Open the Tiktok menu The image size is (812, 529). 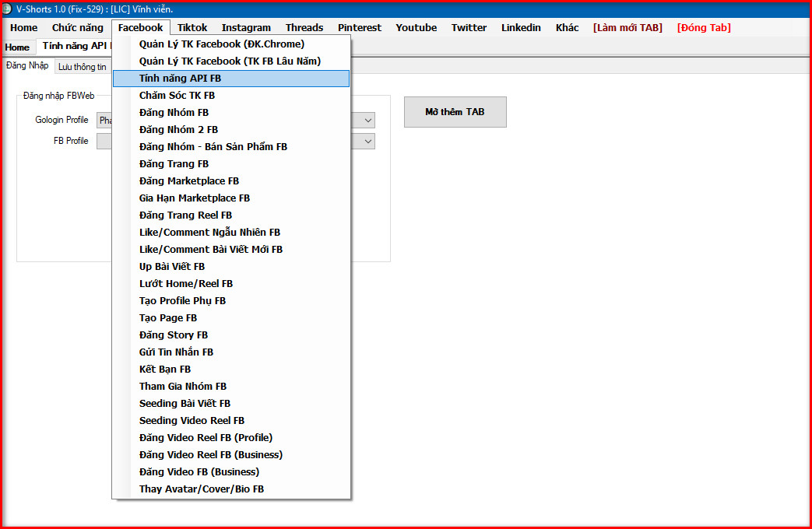click(x=192, y=27)
